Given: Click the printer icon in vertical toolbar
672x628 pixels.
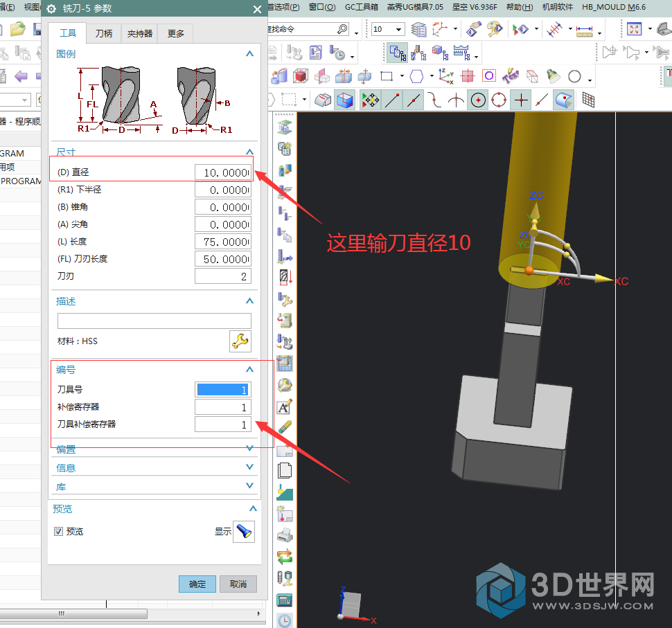Looking at the screenshot, I should (x=285, y=535).
